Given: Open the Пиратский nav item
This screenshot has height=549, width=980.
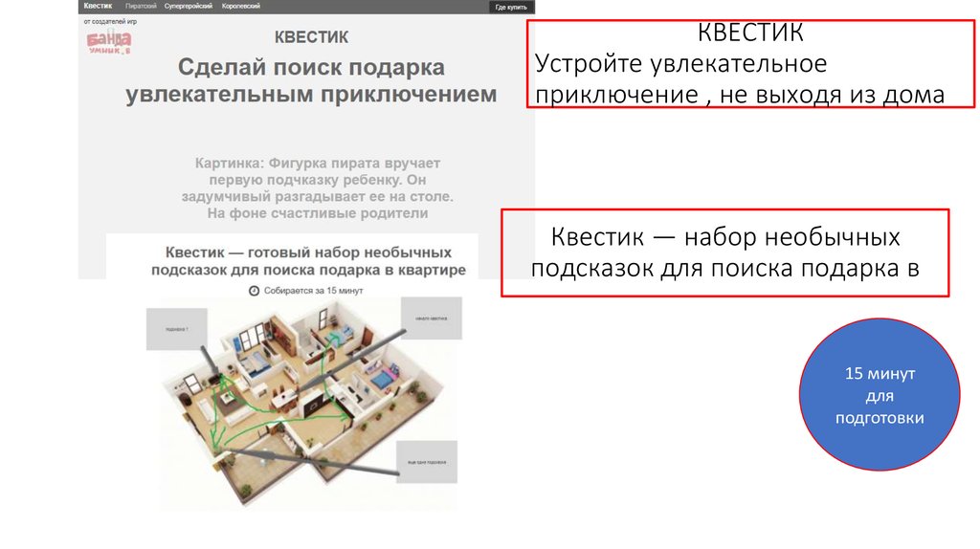Looking at the screenshot, I should [x=141, y=7].
